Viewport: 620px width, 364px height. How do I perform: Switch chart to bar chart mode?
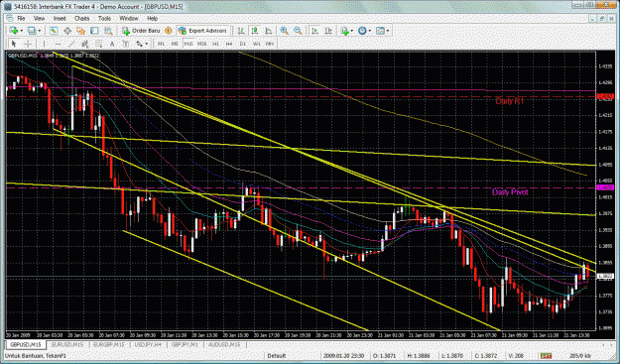pyautogui.click(x=241, y=31)
